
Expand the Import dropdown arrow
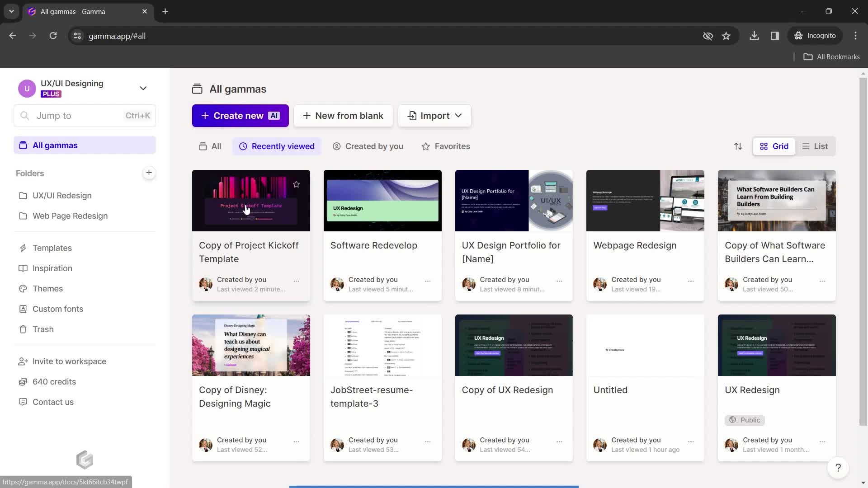pos(458,116)
